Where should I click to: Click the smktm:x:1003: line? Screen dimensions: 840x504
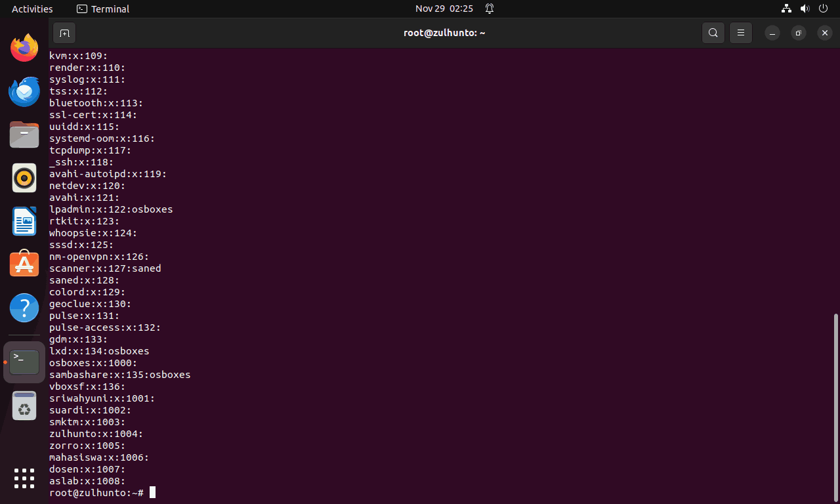(x=87, y=422)
